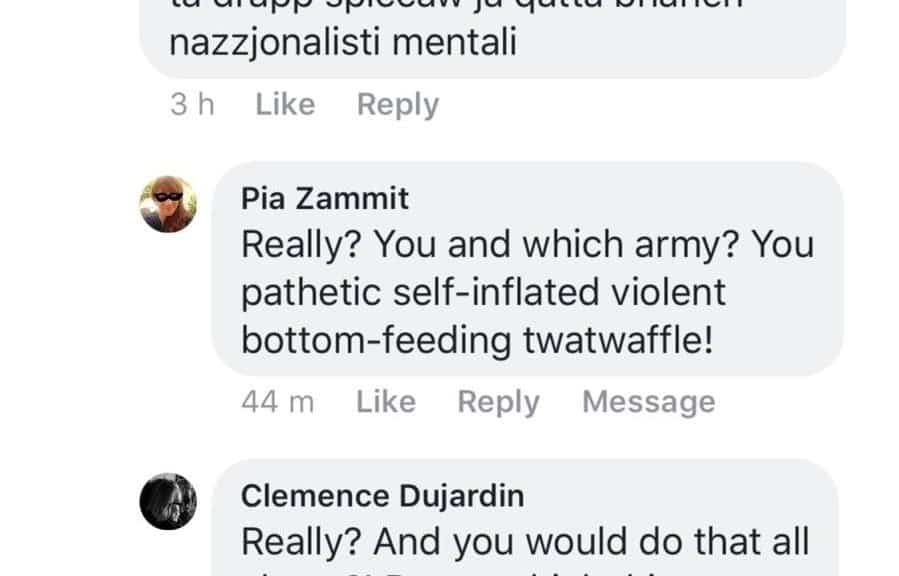The image size is (899, 576).
Task: Like Pia Zammit's comment
Action: tap(385, 402)
